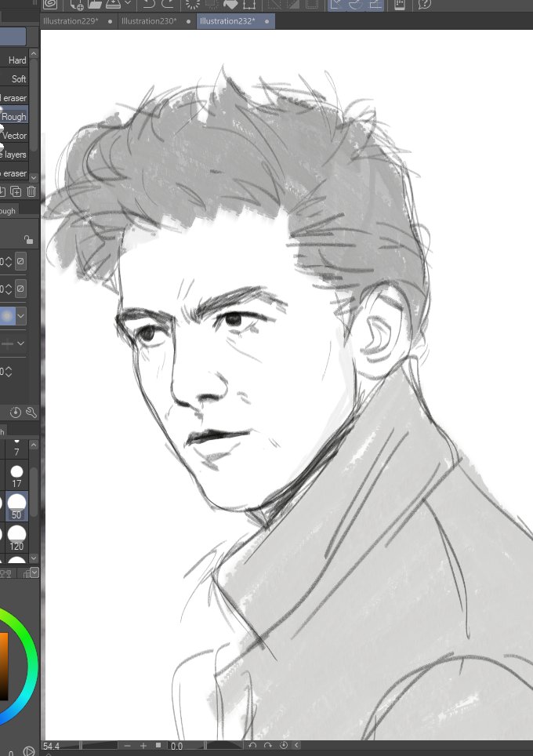Adjust the second tool property stepper arrows
This screenshot has height=756, width=533.
point(8,289)
